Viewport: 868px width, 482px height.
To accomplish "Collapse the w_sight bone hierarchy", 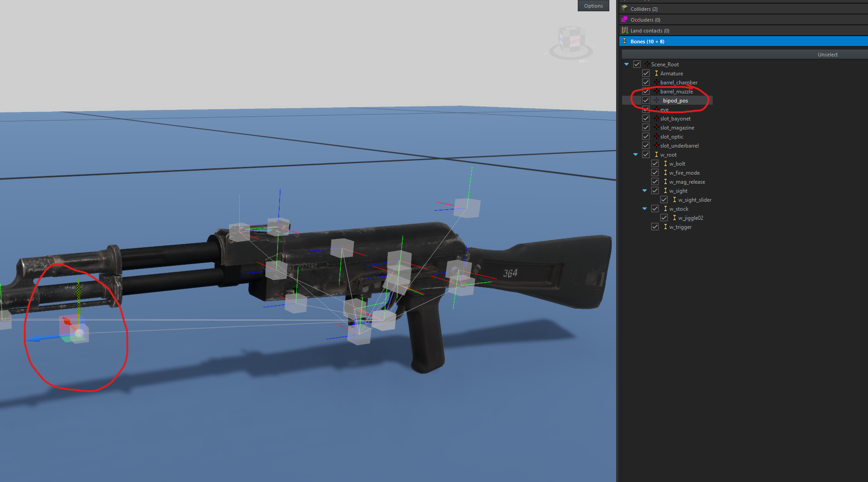I will [x=645, y=190].
